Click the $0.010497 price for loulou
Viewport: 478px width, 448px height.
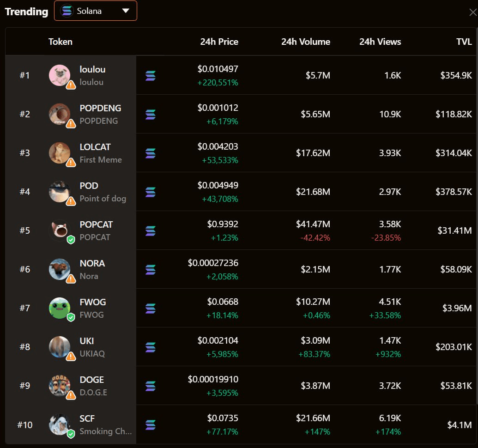[218, 69]
